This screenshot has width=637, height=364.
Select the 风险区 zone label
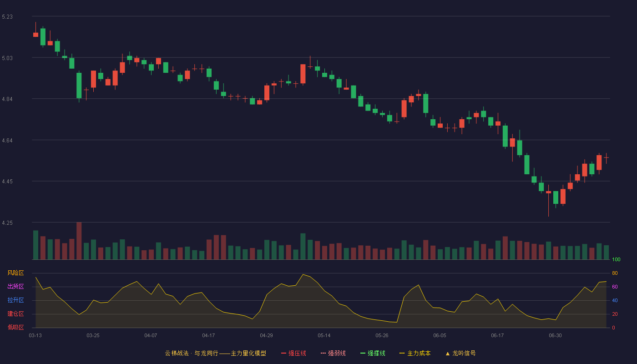coord(15,273)
